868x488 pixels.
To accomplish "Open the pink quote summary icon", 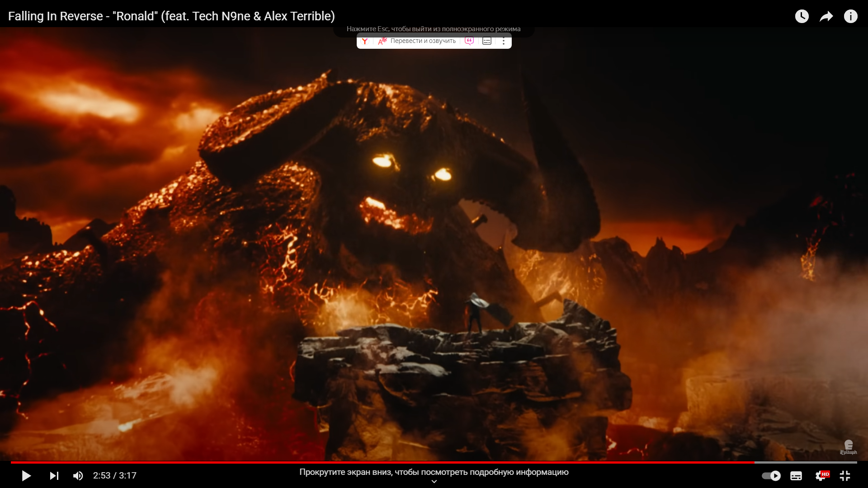I will coord(469,41).
